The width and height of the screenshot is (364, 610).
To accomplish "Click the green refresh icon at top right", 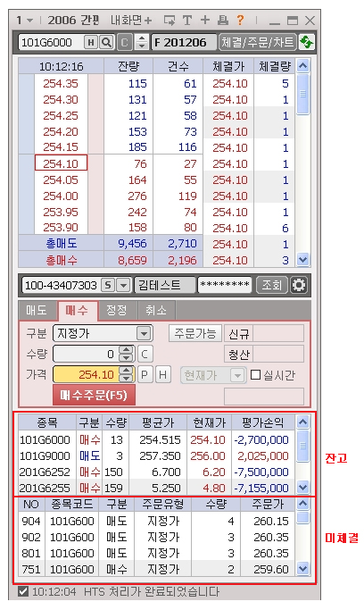I will click(306, 42).
